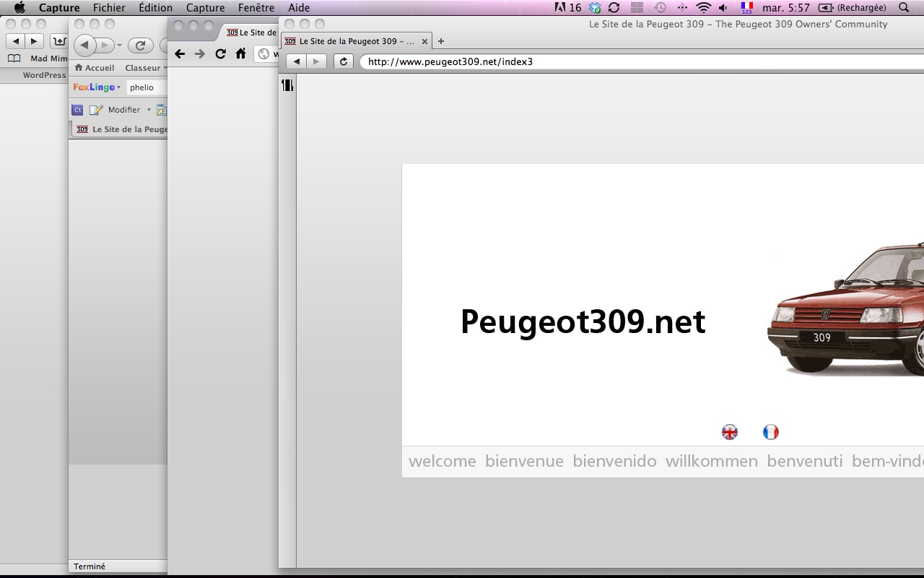Open the Wi-Fi status menu

pos(704,8)
